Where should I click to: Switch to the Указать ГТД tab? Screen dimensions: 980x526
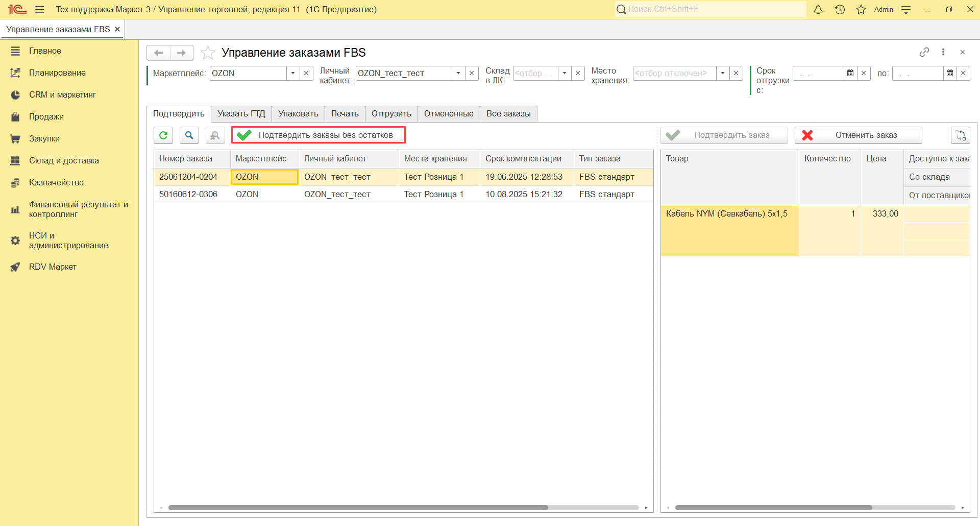(x=241, y=113)
